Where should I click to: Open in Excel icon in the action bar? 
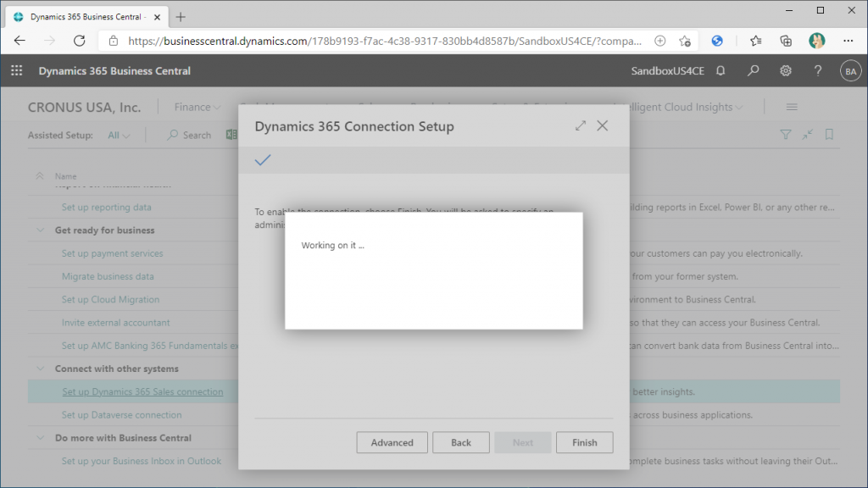231,135
